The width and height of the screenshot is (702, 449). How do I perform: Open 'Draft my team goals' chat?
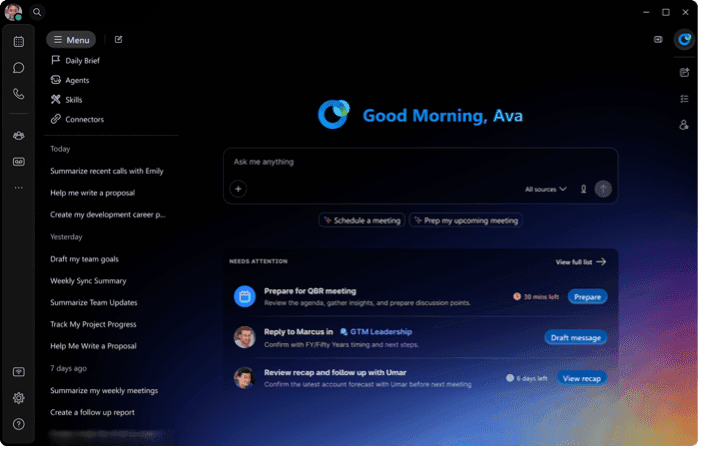point(85,260)
